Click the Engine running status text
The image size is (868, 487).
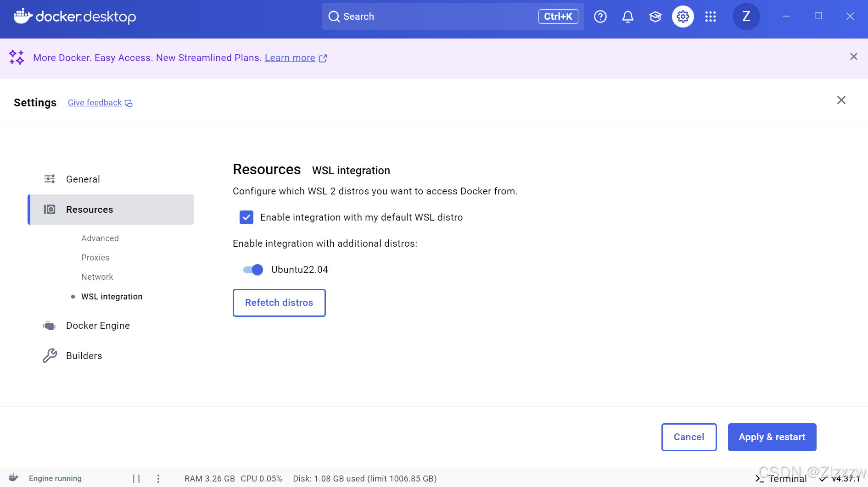coord(55,478)
